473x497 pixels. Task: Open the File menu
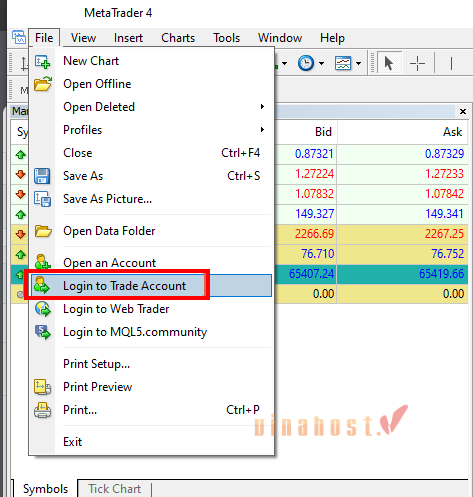[44, 38]
